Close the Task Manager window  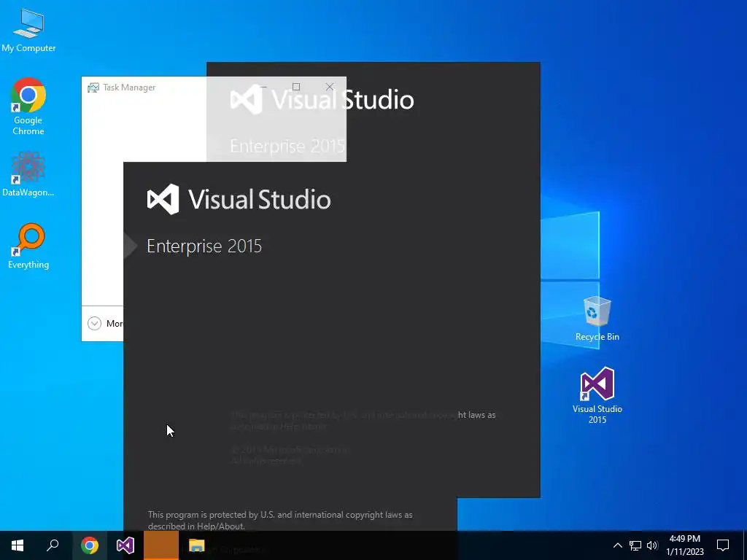point(330,87)
